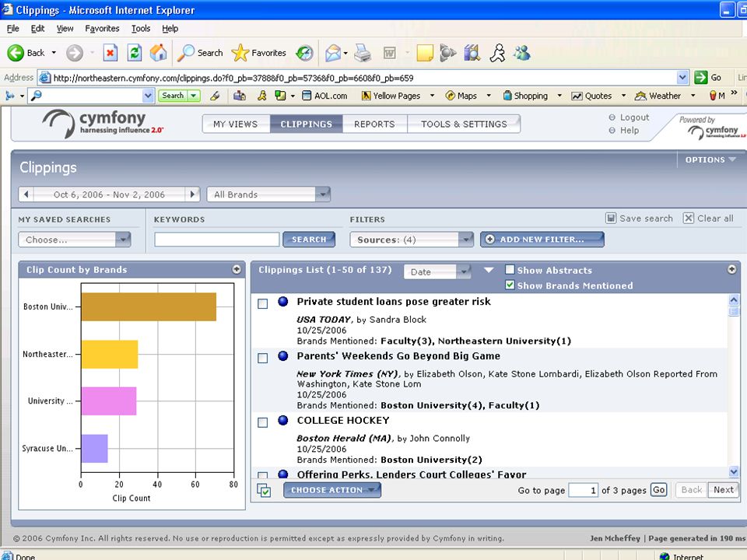Click the Cymfony logo in the header

[103, 124]
